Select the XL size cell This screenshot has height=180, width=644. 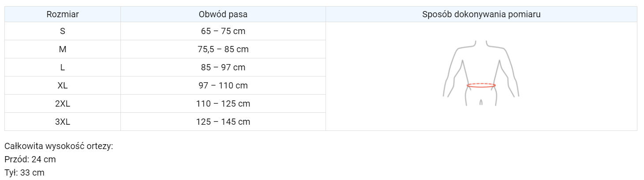63,86
